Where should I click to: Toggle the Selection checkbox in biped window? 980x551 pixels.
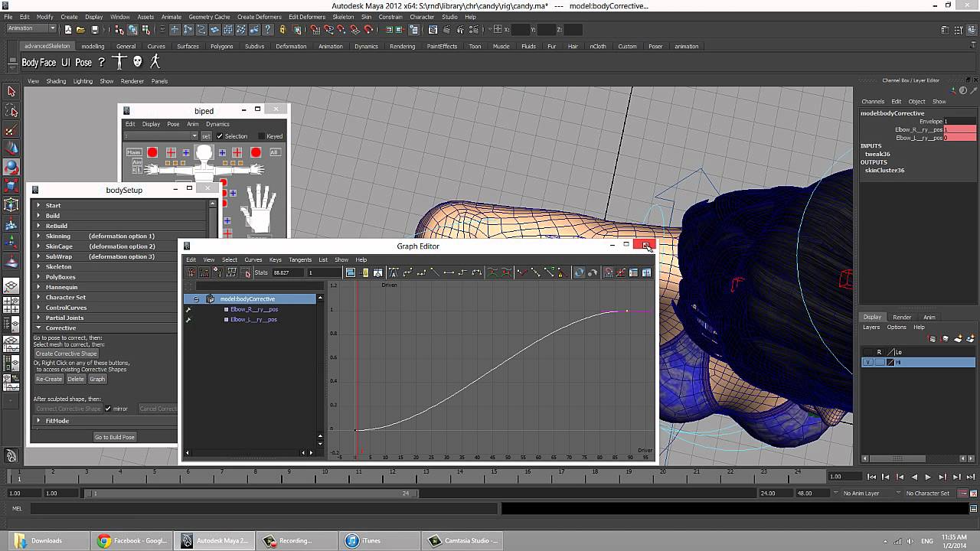click(220, 136)
